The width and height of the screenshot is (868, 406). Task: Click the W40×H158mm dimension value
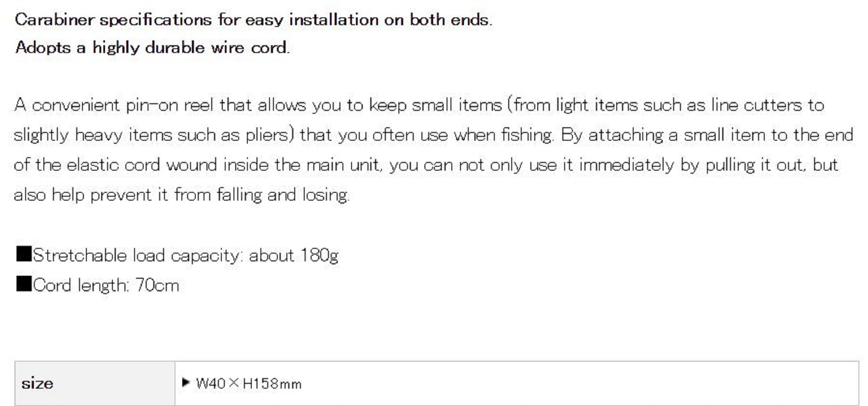pyautogui.click(x=249, y=383)
